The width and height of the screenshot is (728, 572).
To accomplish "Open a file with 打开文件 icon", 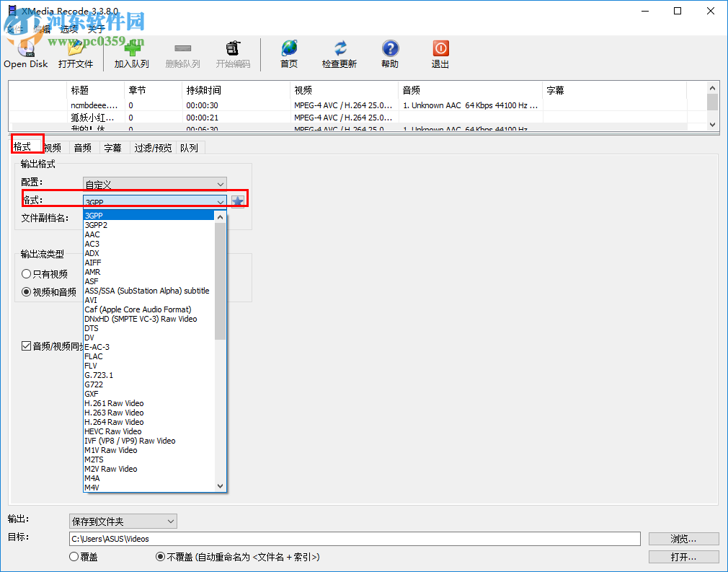I will pos(75,49).
